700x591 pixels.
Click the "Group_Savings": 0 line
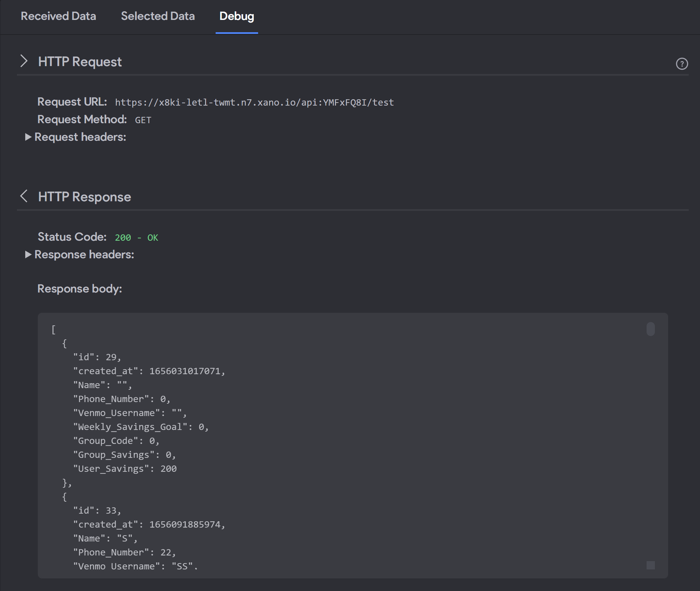pos(124,455)
